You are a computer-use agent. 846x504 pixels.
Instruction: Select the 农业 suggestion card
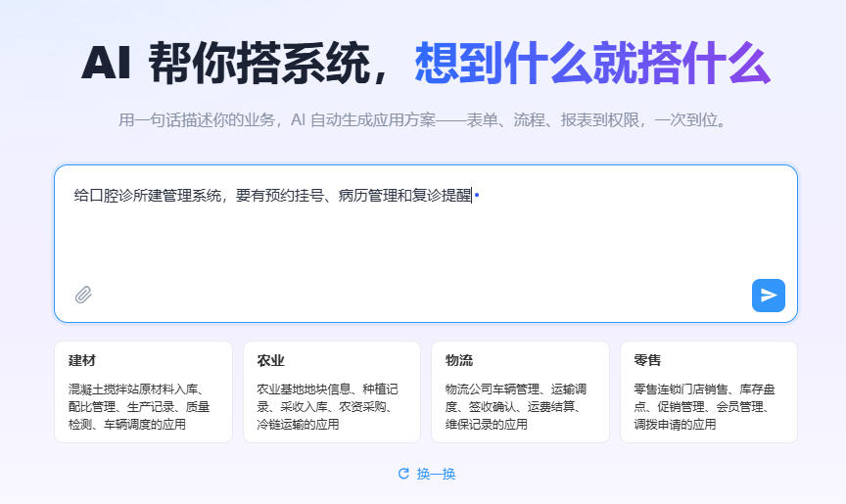332,391
